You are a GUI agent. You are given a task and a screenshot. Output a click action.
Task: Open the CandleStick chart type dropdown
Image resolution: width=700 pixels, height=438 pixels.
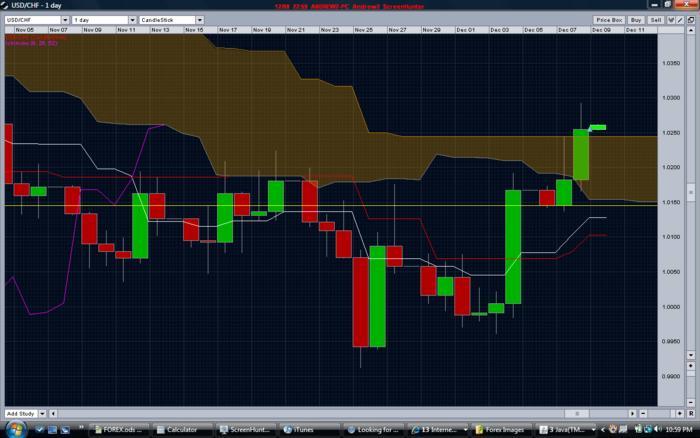[171, 19]
